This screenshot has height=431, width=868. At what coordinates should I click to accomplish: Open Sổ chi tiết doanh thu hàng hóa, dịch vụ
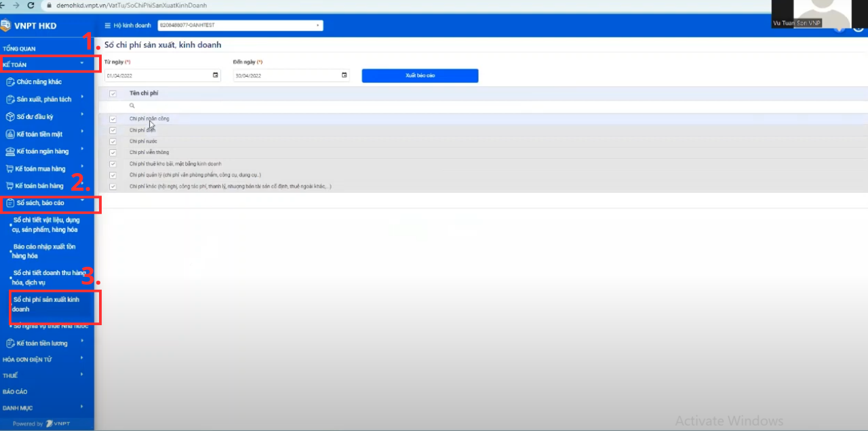49,277
